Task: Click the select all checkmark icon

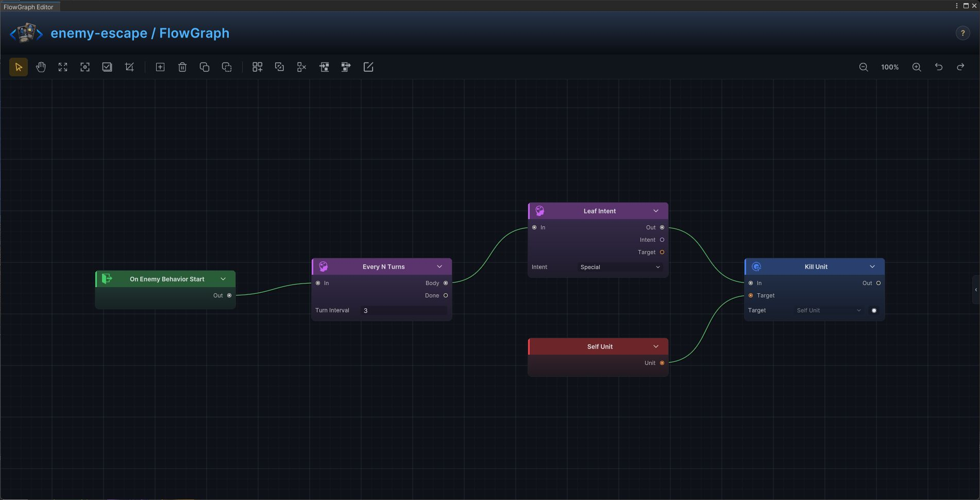Action: tap(107, 67)
